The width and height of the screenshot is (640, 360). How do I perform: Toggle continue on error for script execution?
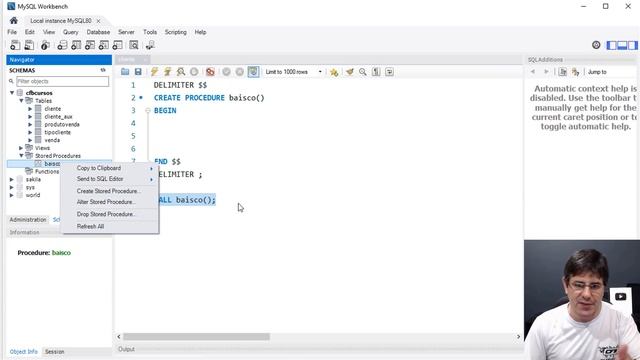coord(210,72)
